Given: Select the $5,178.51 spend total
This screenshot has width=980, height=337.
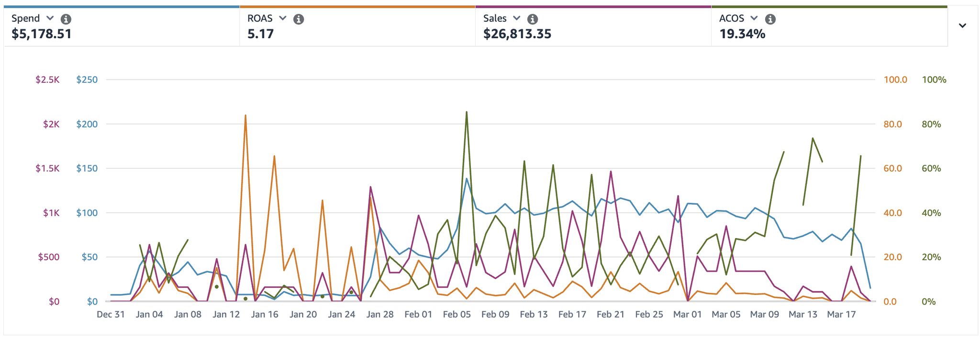Looking at the screenshot, I should (x=42, y=34).
